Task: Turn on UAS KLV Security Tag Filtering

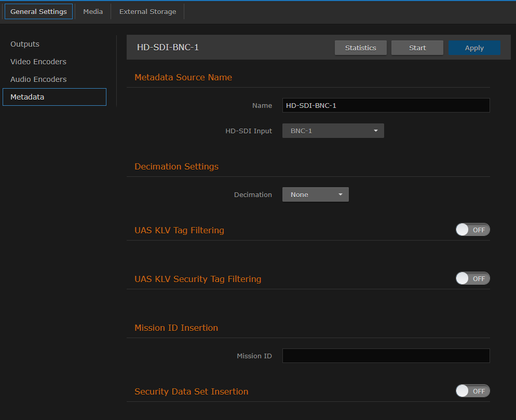Action: (472, 278)
